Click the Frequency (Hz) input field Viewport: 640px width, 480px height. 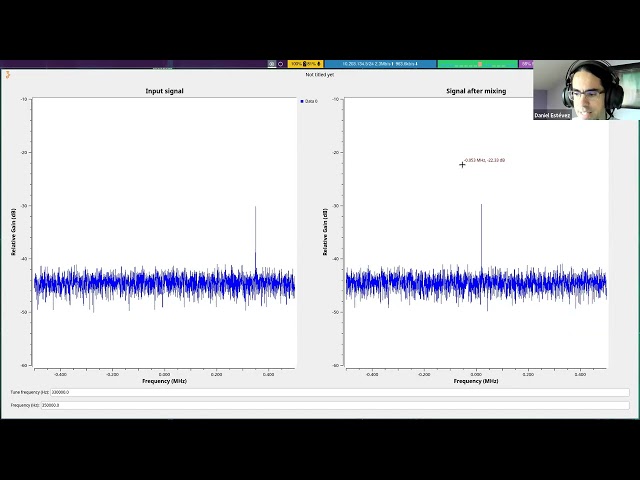click(x=335, y=405)
